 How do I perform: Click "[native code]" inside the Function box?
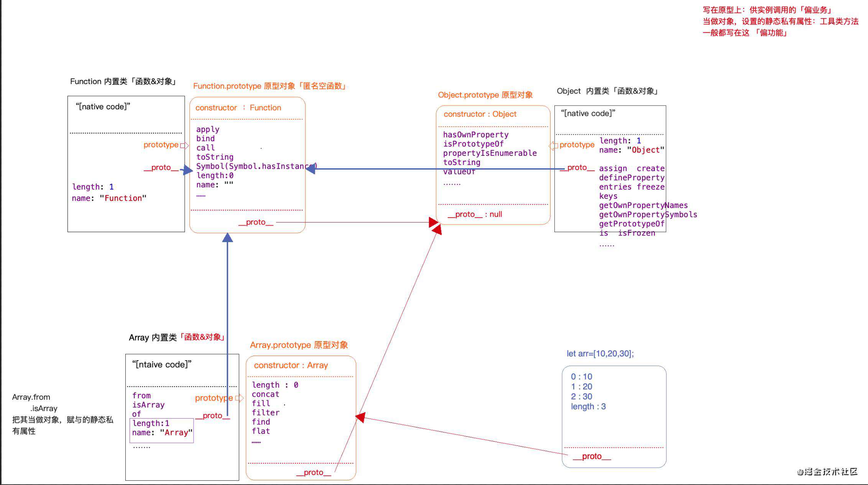point(103,107)
